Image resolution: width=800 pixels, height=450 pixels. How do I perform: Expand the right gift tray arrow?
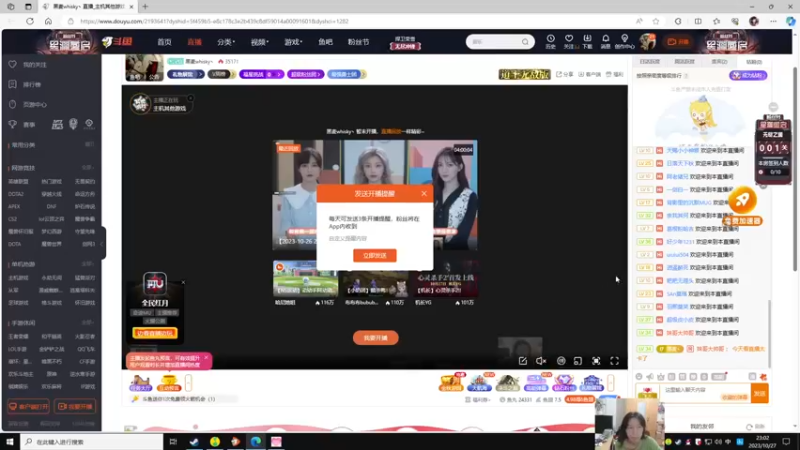pyautogui.click(x=611, y=383)
